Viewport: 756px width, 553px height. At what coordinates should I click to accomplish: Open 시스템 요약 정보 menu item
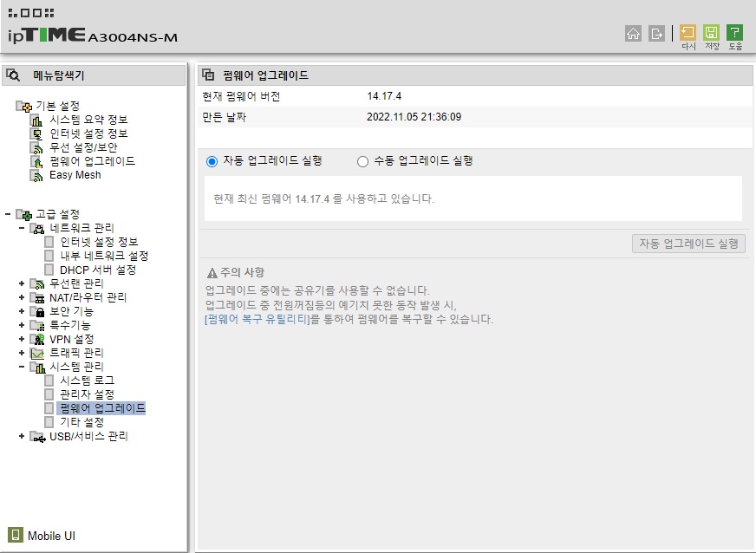pos(88,120)
